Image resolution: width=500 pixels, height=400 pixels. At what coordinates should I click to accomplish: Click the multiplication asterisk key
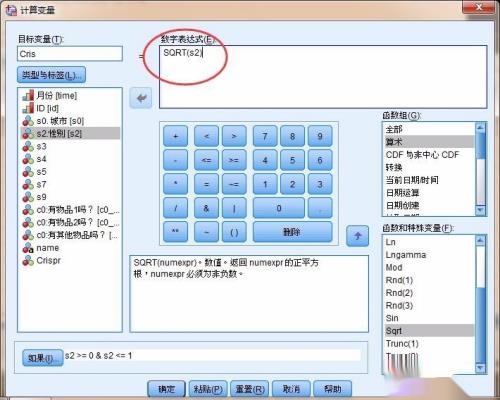click(x=175, y=184)
